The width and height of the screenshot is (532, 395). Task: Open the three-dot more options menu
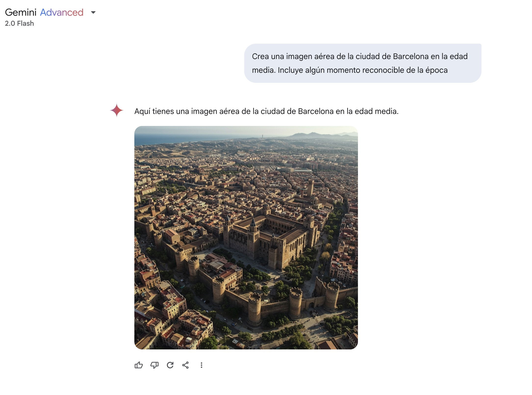click(x=201, y=365)
